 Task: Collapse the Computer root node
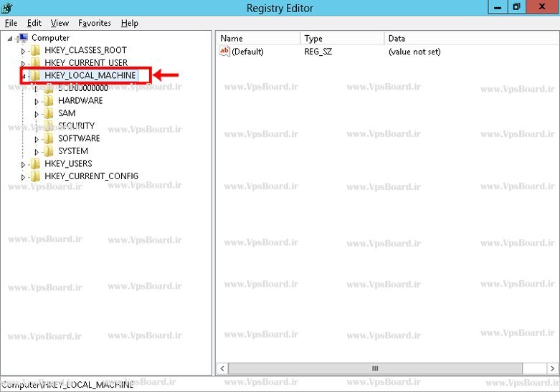click(x=10, y=38)
